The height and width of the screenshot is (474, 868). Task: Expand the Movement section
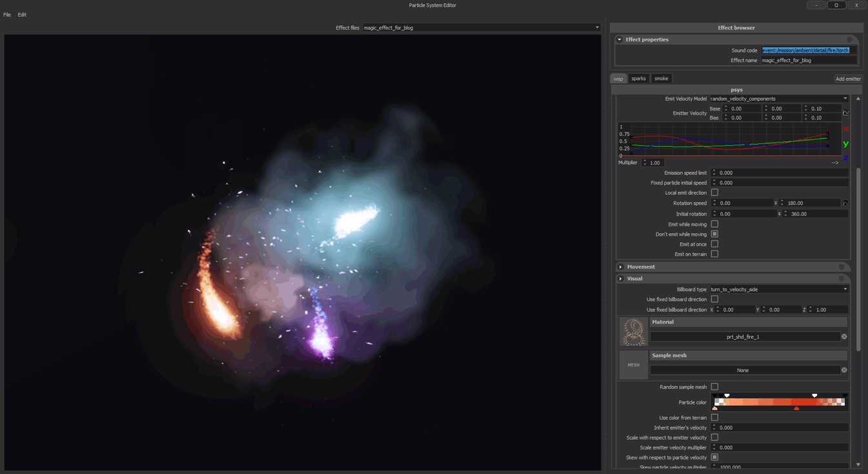[x=621, y=267]
